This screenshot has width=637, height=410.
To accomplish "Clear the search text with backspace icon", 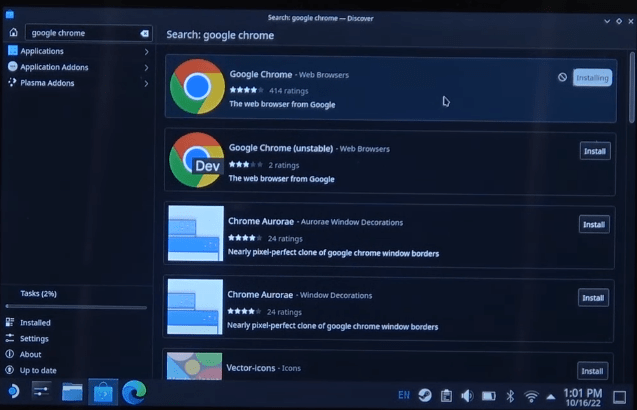I will click(x=144, y=33).
